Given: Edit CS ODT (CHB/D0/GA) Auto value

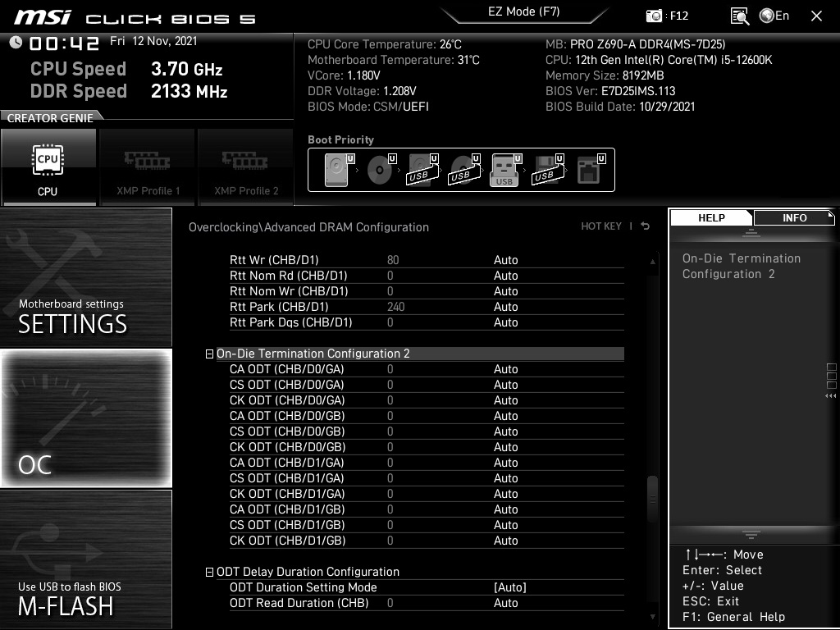Looking at the screenshot, I should (505, 385).
